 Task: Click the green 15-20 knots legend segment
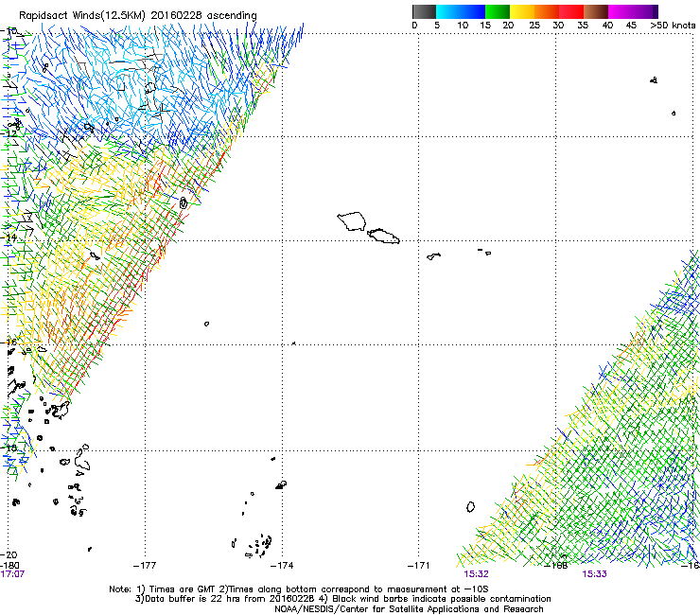point(498,11)
